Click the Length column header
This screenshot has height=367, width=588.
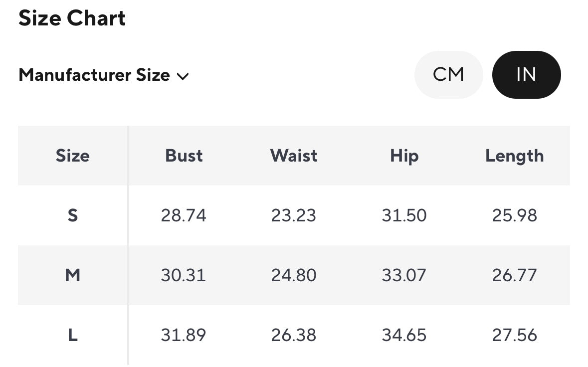pyautogui.click(x=514, y=156)
